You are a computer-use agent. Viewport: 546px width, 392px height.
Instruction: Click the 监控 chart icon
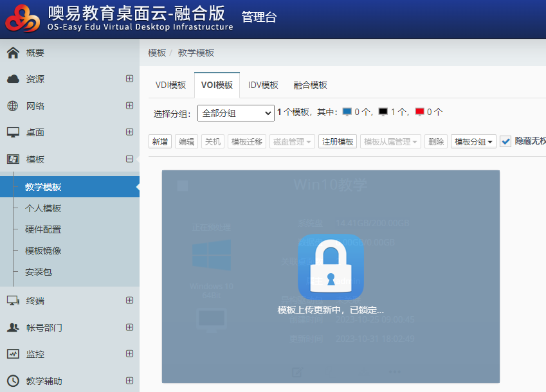13,354
